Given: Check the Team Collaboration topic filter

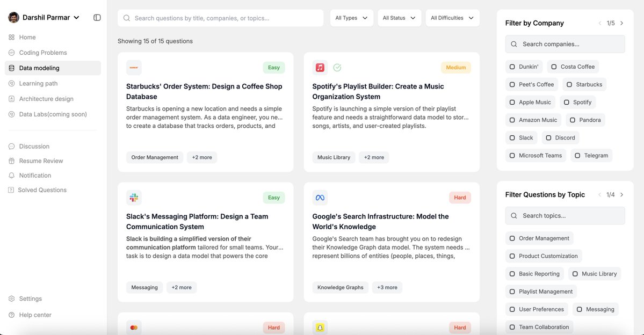Looking at the screenshot, I should pyautogui.click(x=512, y=327).
